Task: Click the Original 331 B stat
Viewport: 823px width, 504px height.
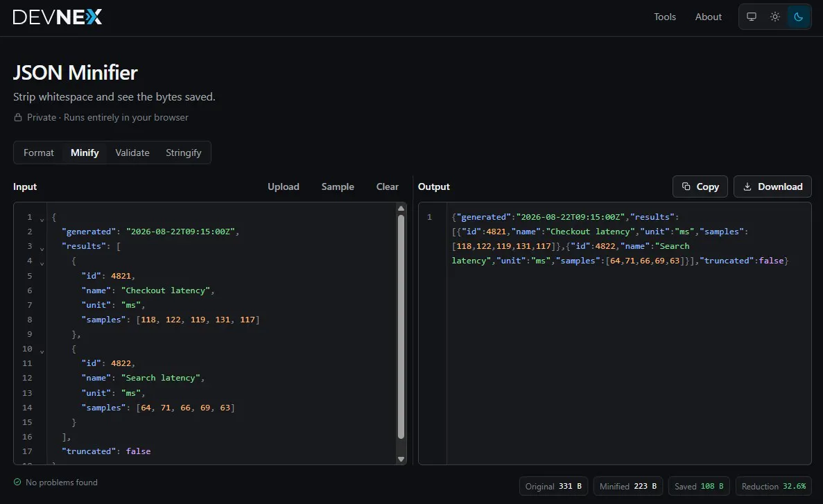Action: tap(553, 486)
